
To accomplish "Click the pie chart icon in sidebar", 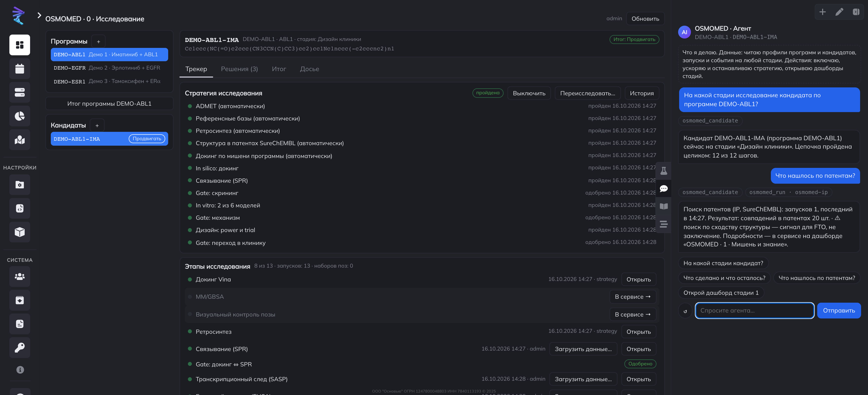I will [x=19, y=116].
